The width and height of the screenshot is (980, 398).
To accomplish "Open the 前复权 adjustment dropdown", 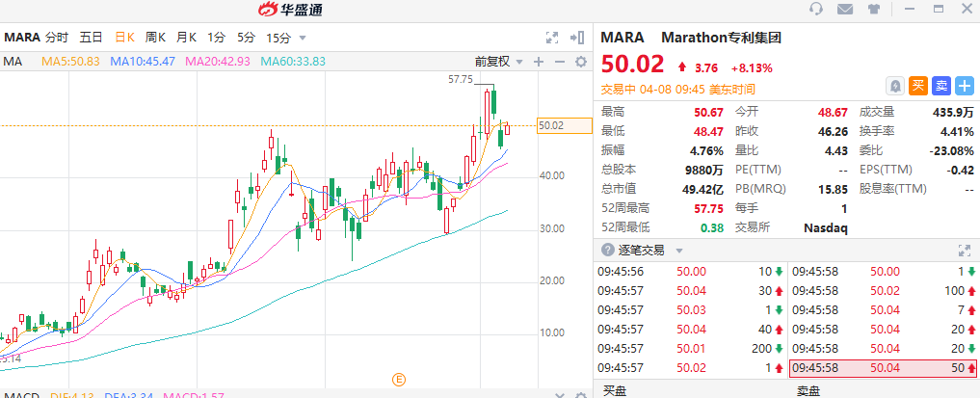I will (x=499, y=62).
